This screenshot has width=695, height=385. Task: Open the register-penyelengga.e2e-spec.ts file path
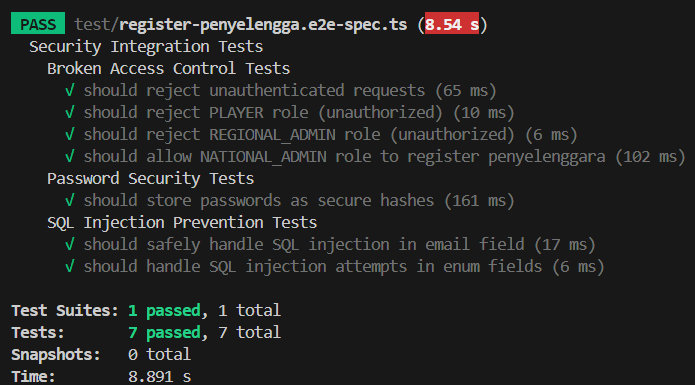click(241, 24)
